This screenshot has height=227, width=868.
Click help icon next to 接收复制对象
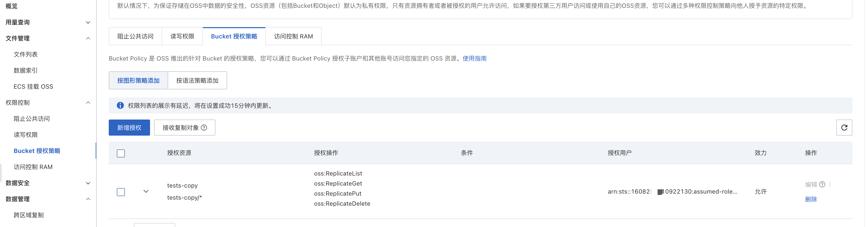click(x=204, y=128)
